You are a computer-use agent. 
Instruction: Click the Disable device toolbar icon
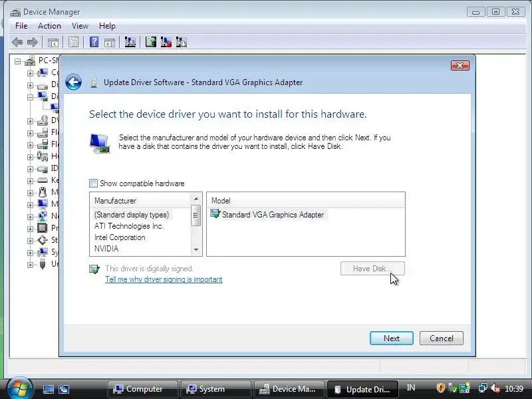(182, 43)
